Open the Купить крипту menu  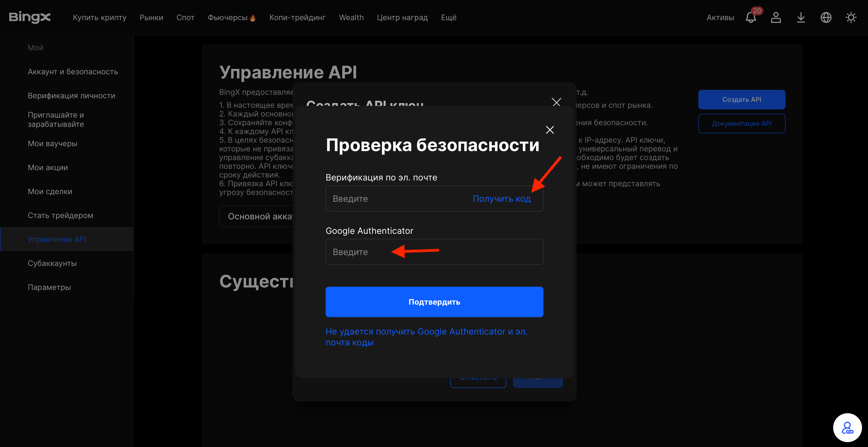click(100, 17)
